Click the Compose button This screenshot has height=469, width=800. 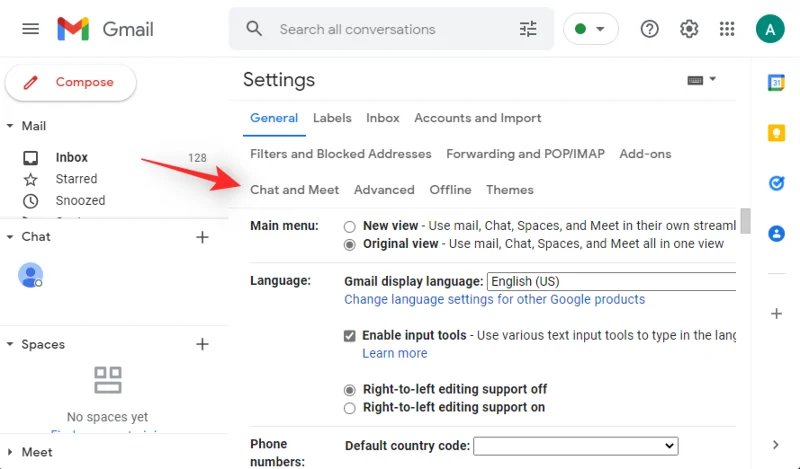click(x=70, y=82)
